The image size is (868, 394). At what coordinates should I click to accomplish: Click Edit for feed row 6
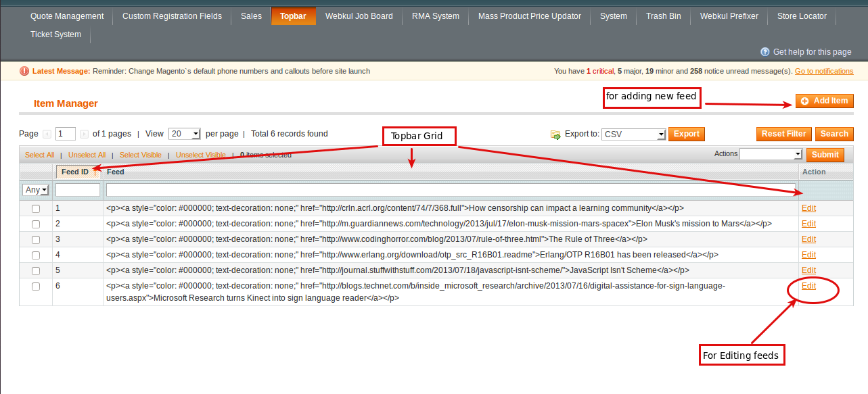(808, 286)
